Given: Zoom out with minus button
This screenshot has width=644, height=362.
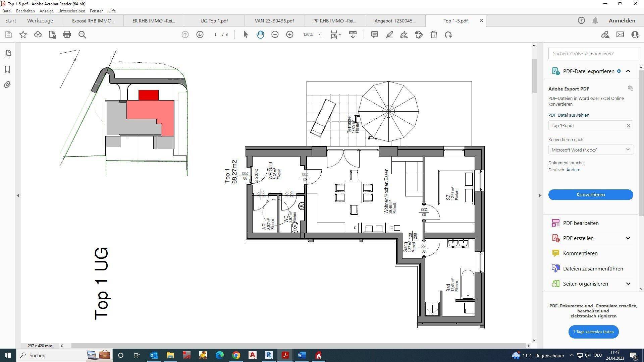Looking at the screenshot, I should [275, 35].
